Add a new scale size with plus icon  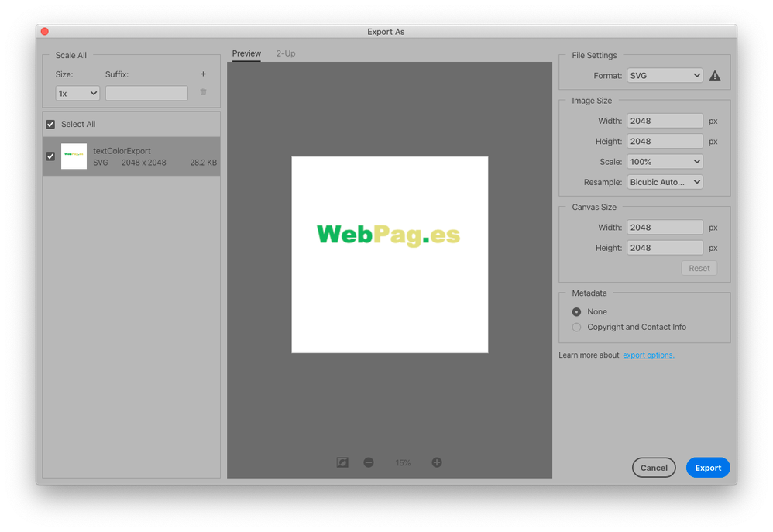click(x=203, y=74)
